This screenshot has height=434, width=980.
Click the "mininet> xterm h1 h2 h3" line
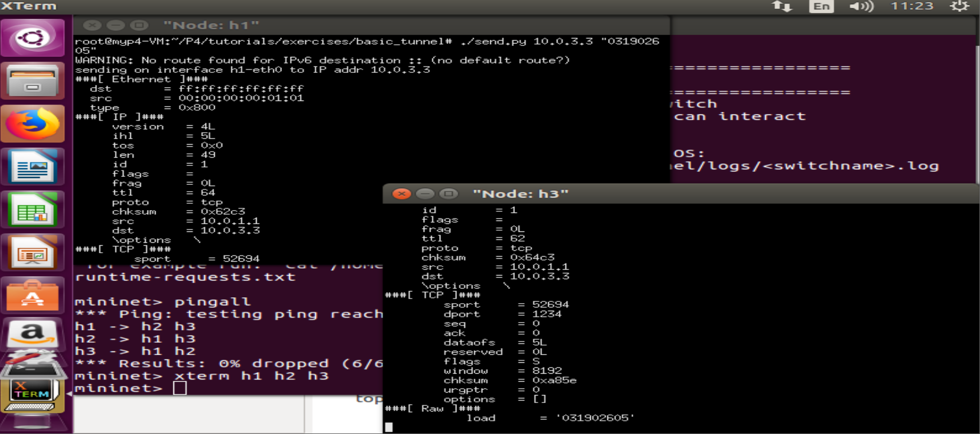(202, 376)
